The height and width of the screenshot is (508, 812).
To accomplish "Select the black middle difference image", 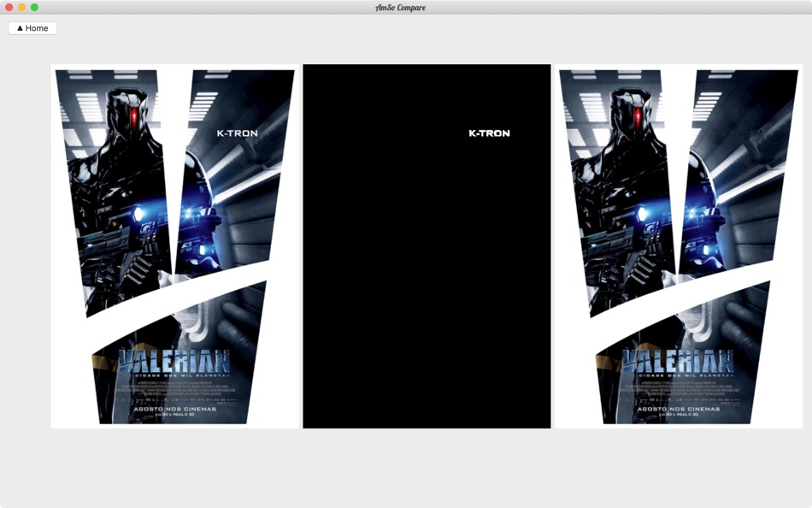I will [x=427, y=246].
